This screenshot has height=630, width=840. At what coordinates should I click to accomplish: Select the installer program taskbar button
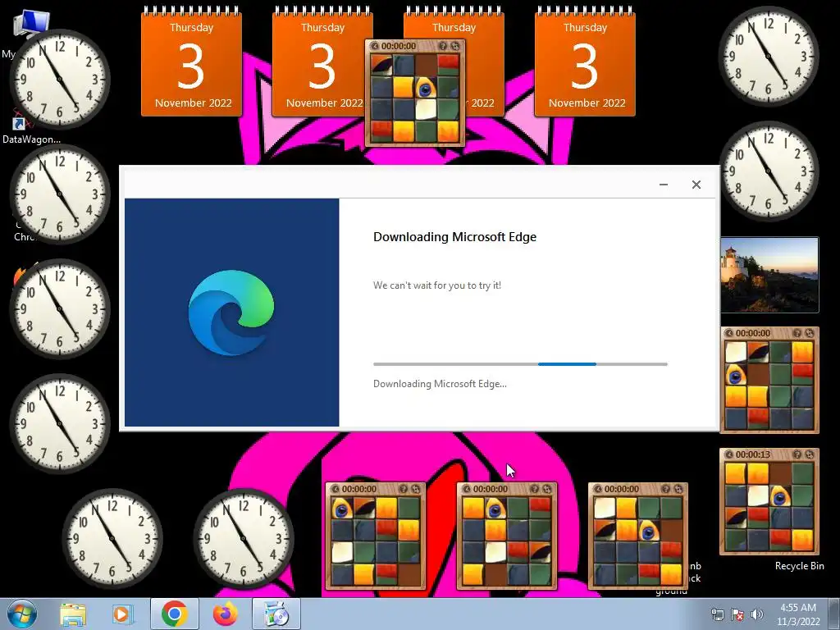(276, 614)
